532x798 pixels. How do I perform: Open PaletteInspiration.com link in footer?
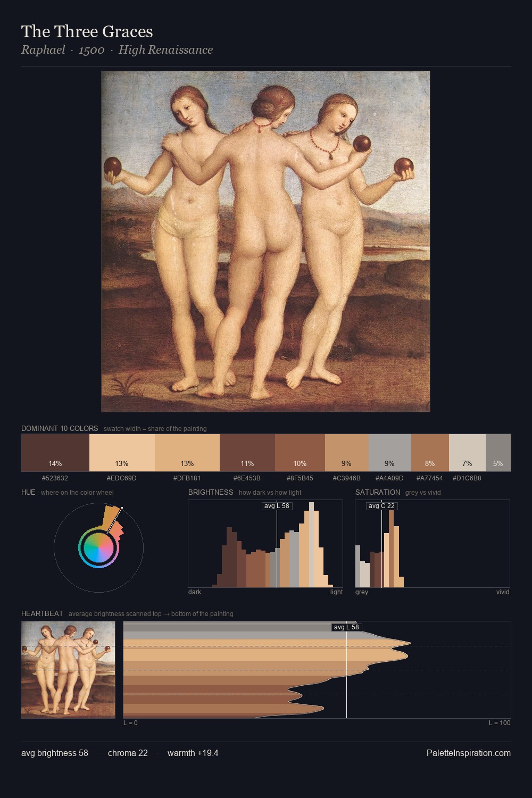click(469, 753)
